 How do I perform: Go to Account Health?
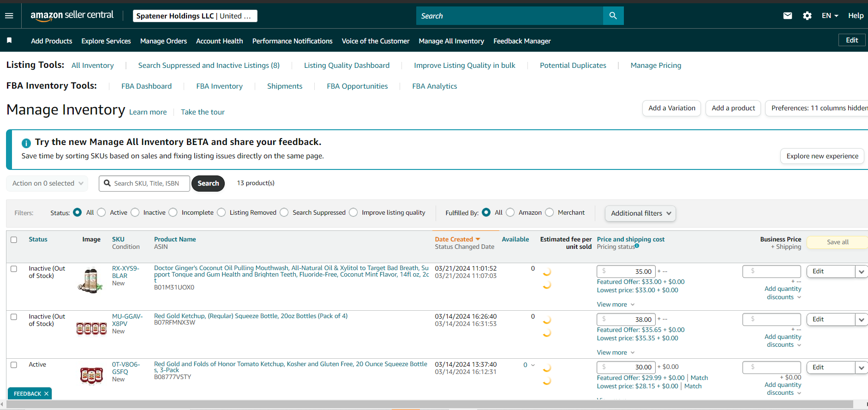pyautogui.click(x=220, y=41)
